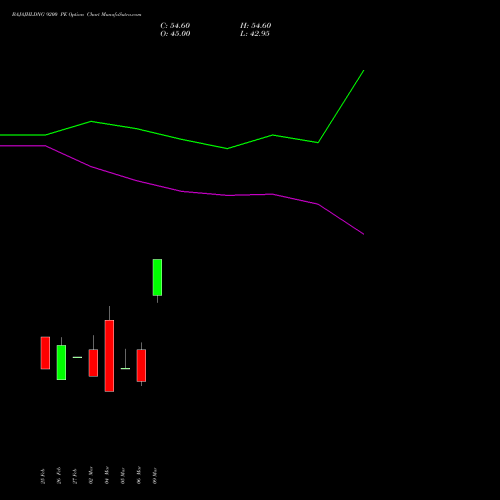Screen dimensions: 500x500
Task: Select the 27 Feb flat doji candle
Action: 77,357
